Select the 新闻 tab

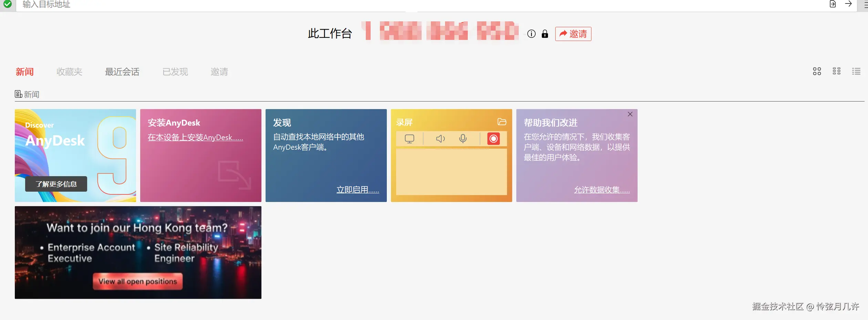point(25,72)
